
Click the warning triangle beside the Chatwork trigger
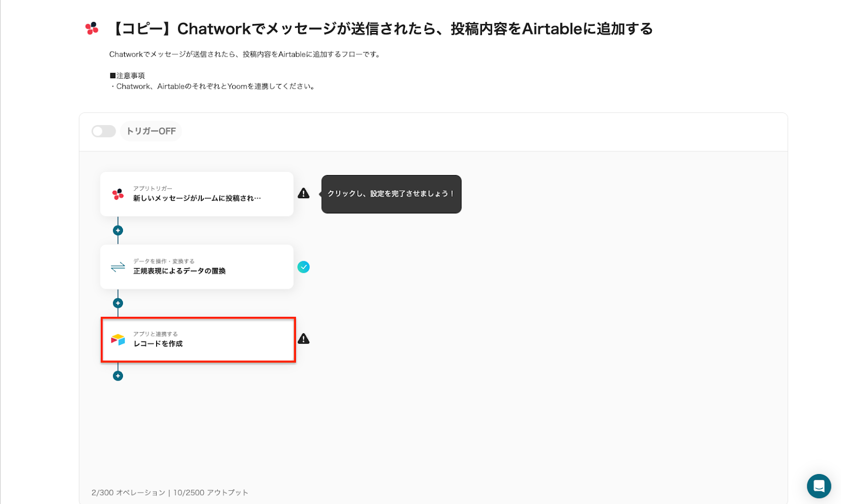[304, 193]
